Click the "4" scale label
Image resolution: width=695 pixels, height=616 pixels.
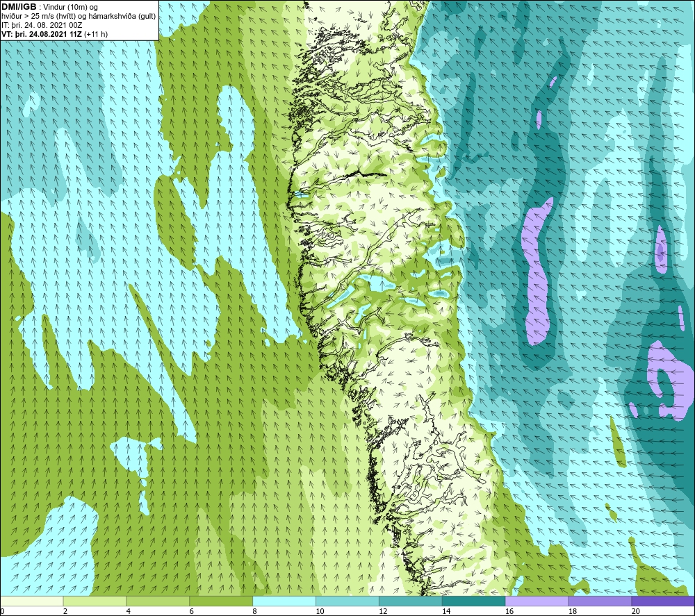click(x=129, y=612)
